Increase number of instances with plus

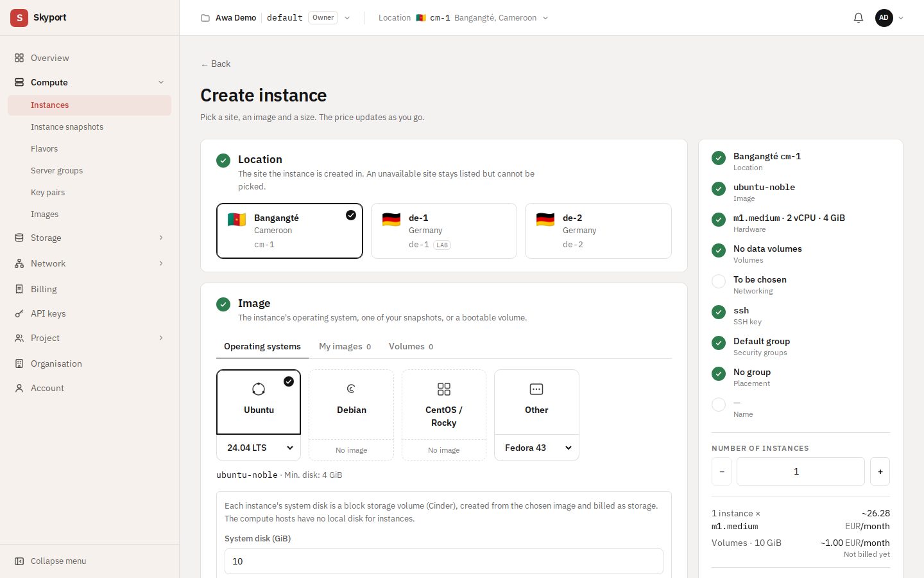[880, 471]
